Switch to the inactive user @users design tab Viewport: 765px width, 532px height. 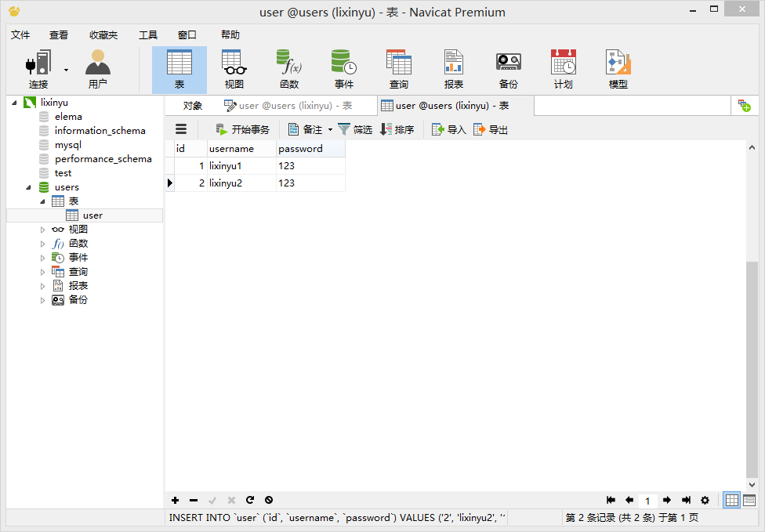tap(288, 106)
